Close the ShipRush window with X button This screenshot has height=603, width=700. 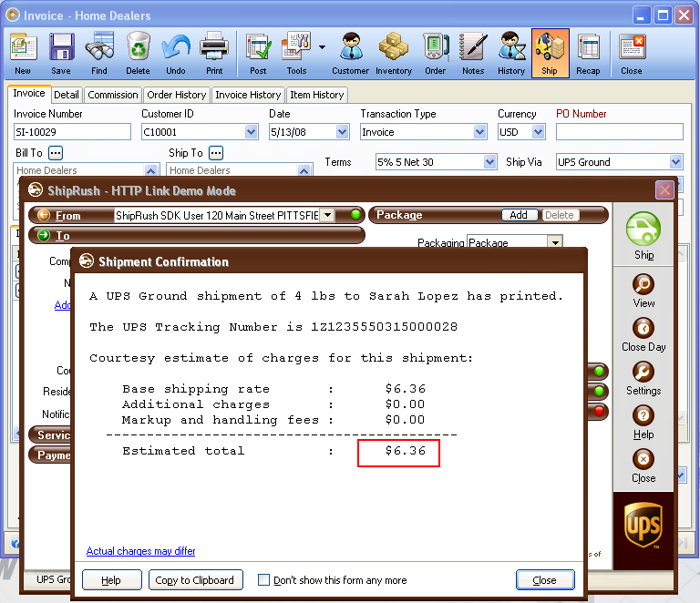(x=664, y=190)
